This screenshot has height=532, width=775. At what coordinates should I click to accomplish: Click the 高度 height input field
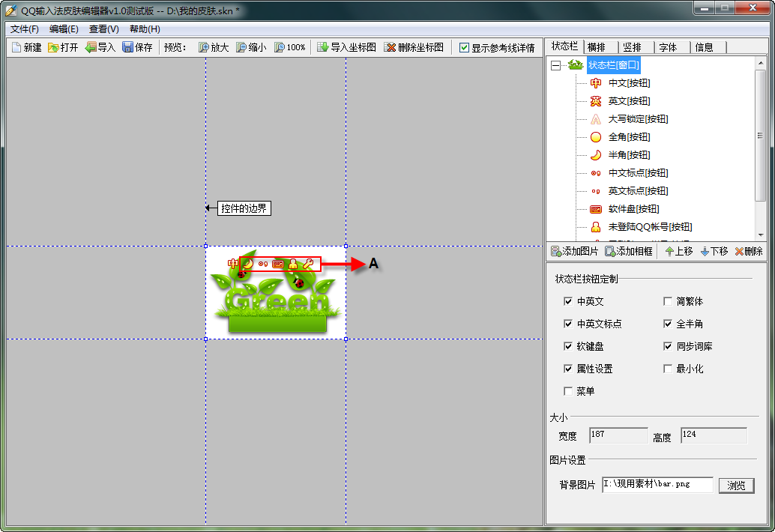pos(714,435)
